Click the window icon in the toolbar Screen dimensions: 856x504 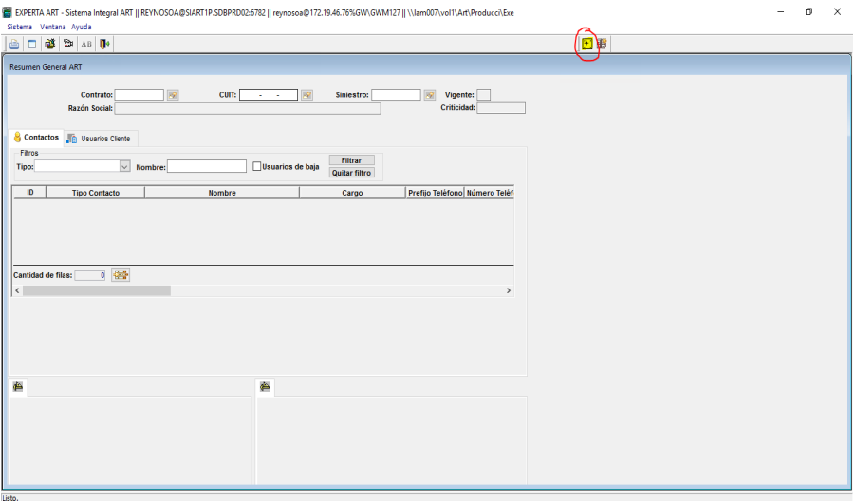(x=32, y=44)
